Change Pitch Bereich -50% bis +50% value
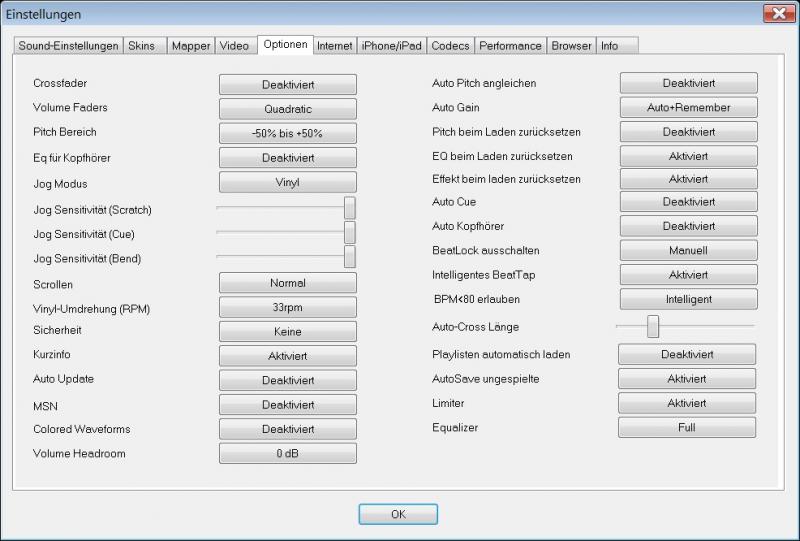The width and height of the screenshot is (800, 541). pos(288,134)
